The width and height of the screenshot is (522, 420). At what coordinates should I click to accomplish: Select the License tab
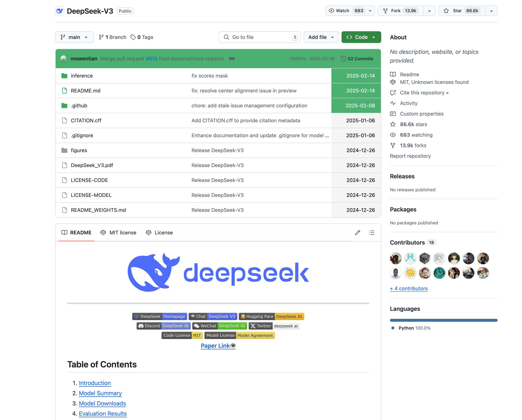point(163,232)
